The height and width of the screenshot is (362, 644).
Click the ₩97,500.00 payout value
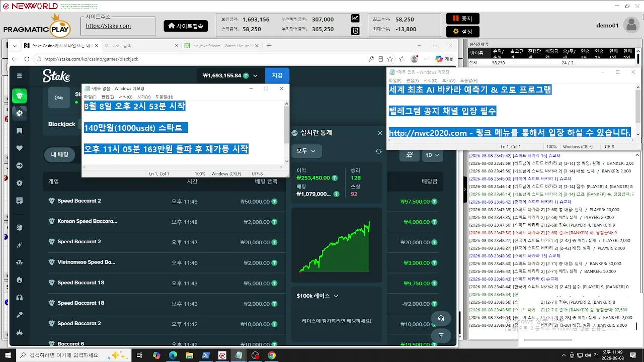click(415, 201)
